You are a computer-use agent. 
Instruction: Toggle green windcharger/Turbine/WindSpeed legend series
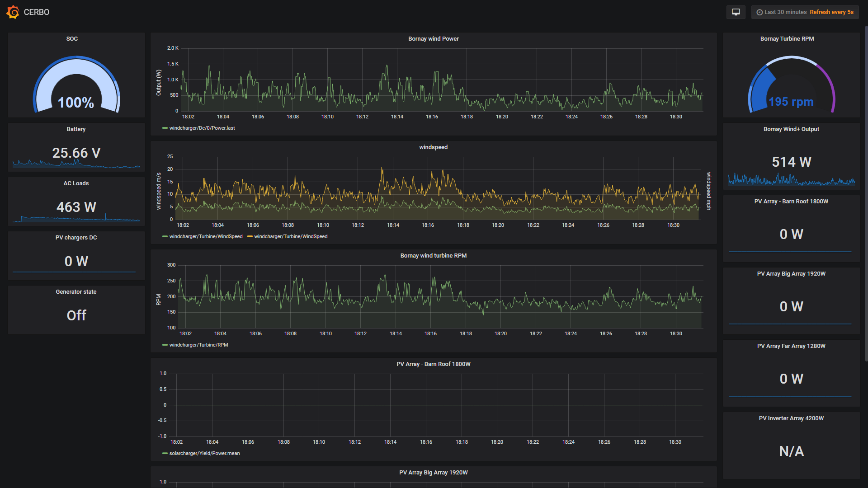click(206, 237)
